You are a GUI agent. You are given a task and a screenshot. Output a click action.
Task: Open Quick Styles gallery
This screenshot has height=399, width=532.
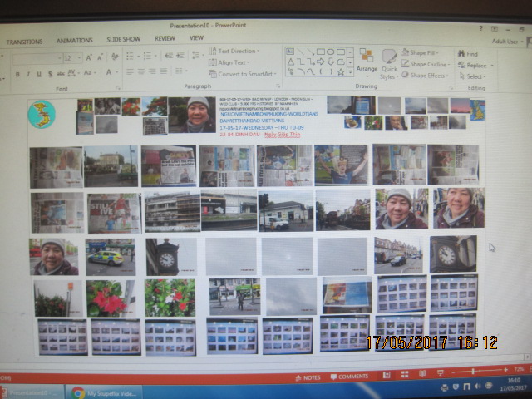tap(389, 65)
